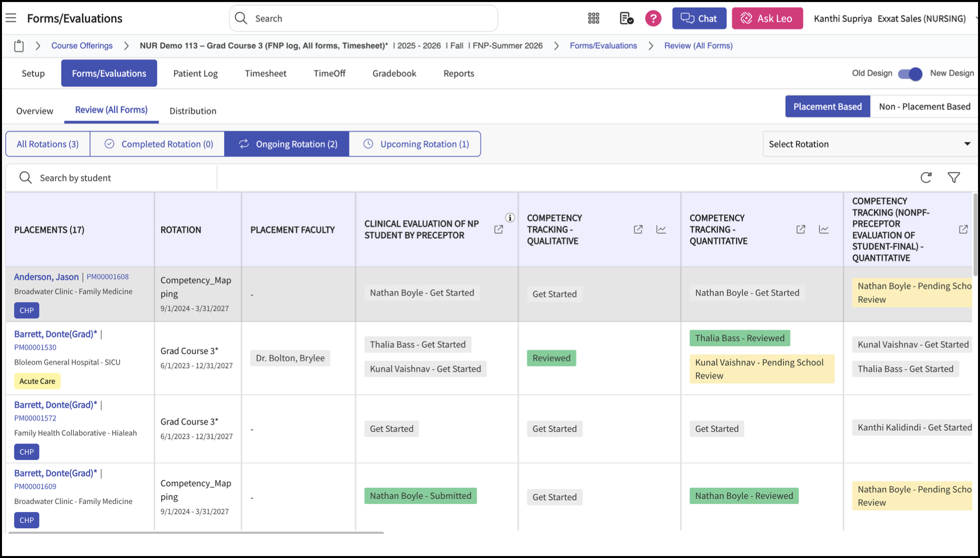Click the pink help question mark icon

click(653, 18)
